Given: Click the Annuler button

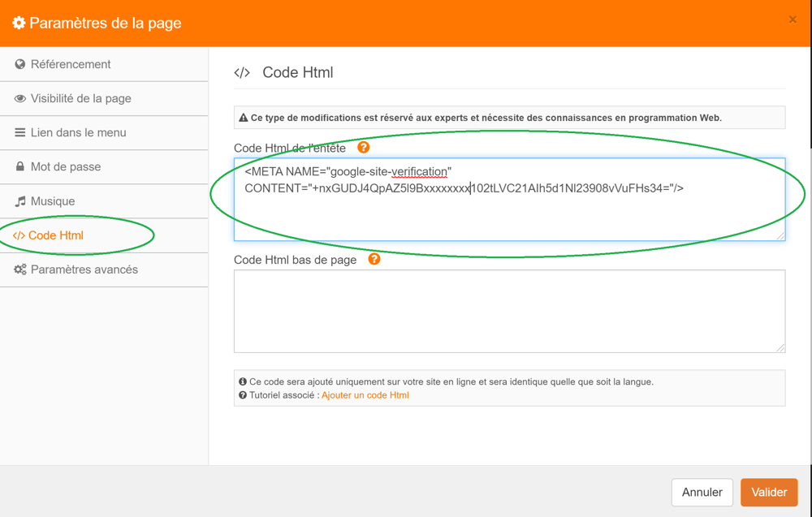Looking at the screenshot, I should (702, 492).
